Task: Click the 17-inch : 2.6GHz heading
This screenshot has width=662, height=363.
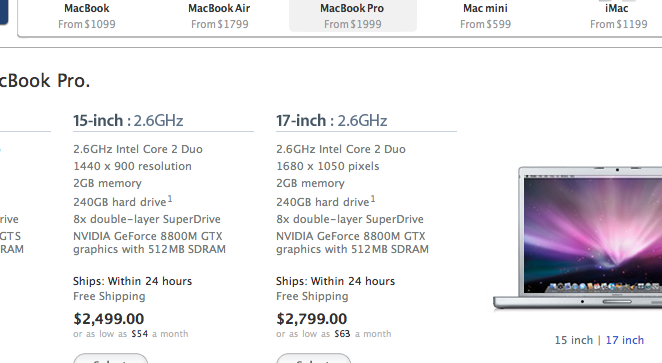Action: 331,121
